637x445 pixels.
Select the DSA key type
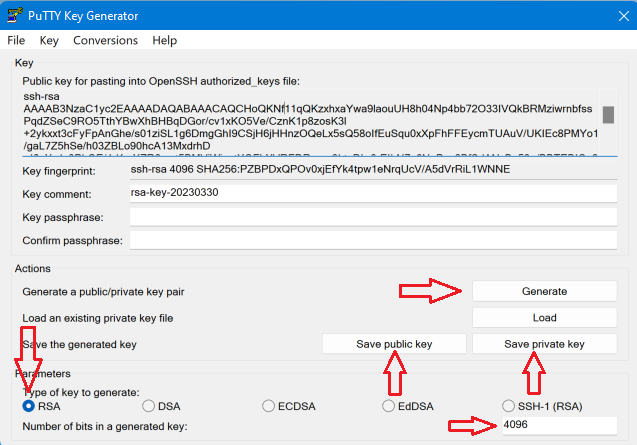(x=149, y=406)
